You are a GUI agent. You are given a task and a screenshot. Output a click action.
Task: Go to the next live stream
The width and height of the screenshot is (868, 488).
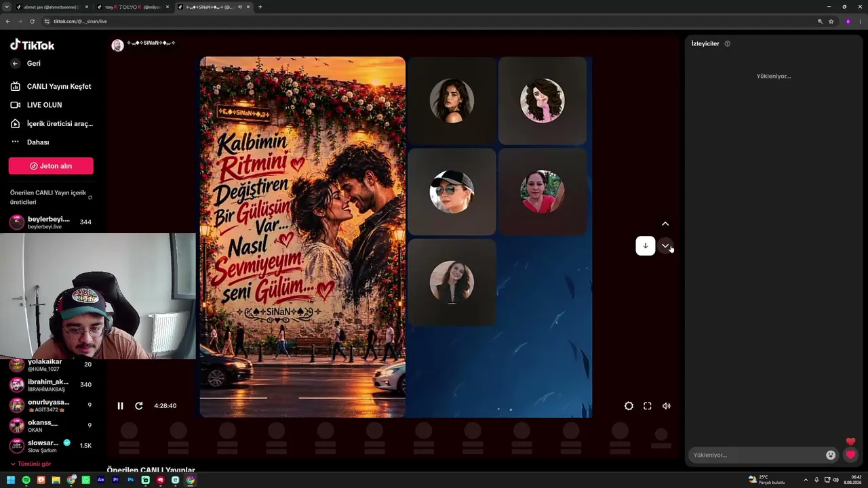(x=665, y=245)
